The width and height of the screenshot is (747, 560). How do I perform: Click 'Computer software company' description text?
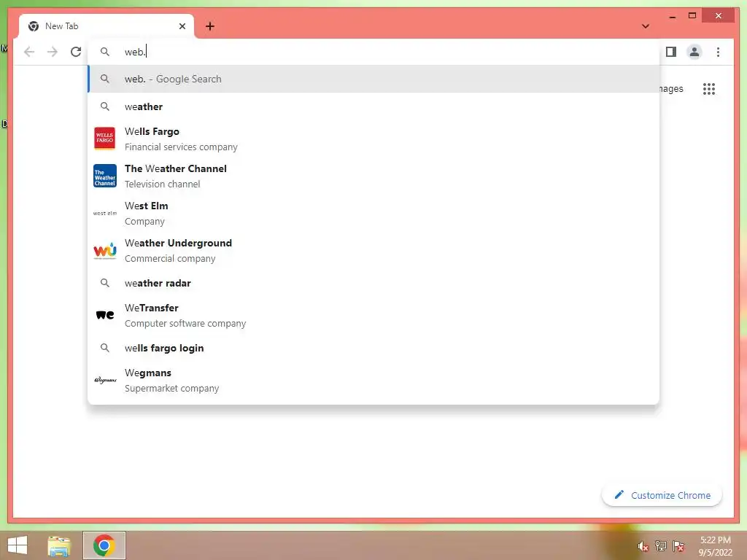185,323
